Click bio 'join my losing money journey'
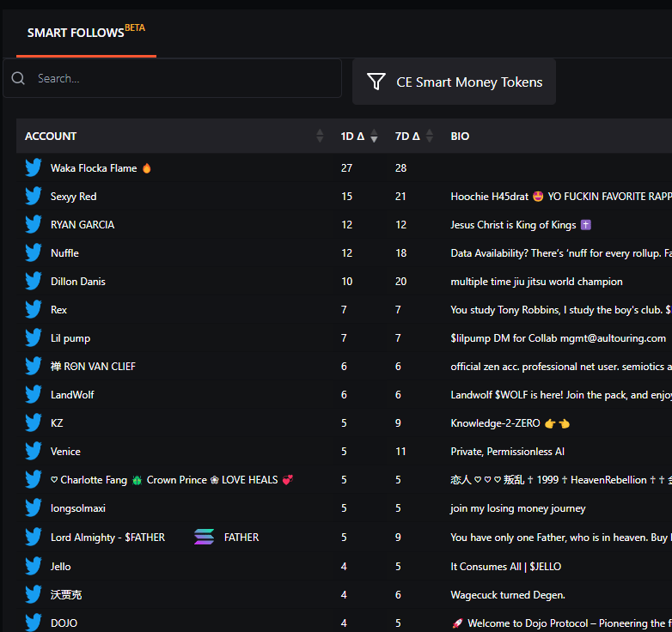 (x=517, y=507)
